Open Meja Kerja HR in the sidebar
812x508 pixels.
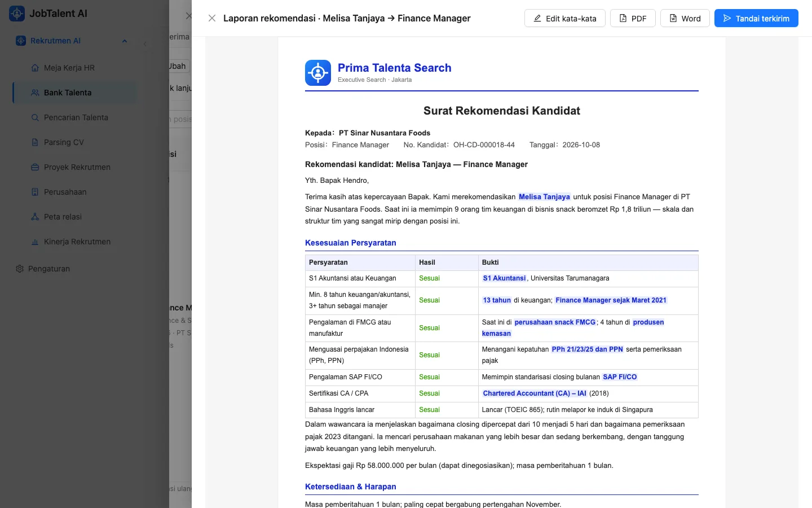pyautogui.click(x=74, y=68)
